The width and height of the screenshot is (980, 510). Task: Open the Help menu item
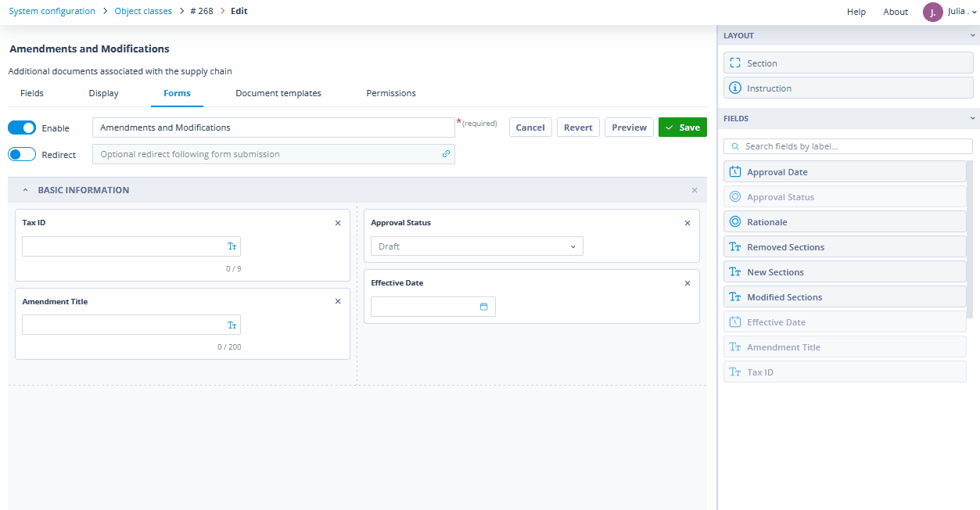856,12
